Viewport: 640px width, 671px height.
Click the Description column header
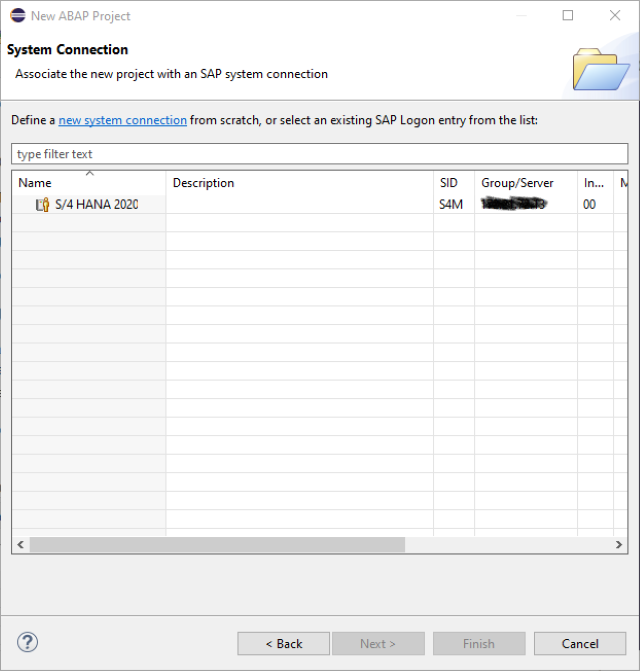pos(299,183)
